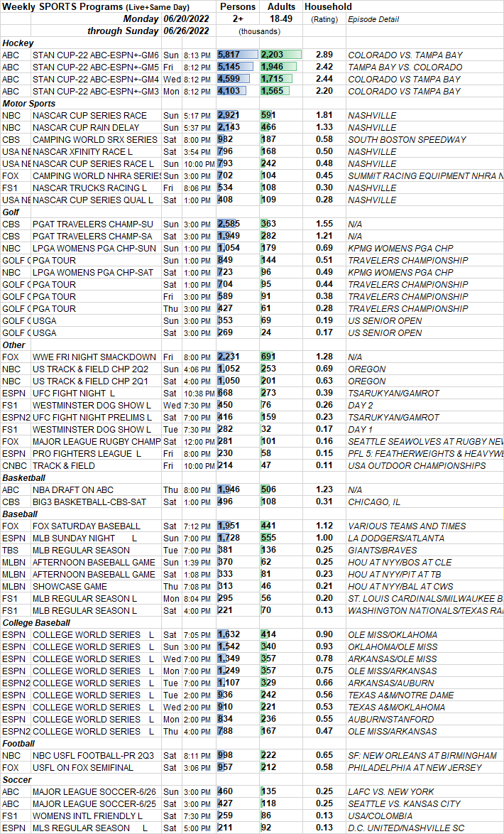Click the 'Episode Detail' header cell
Screen dimensions: 504x834
[374, 20]
